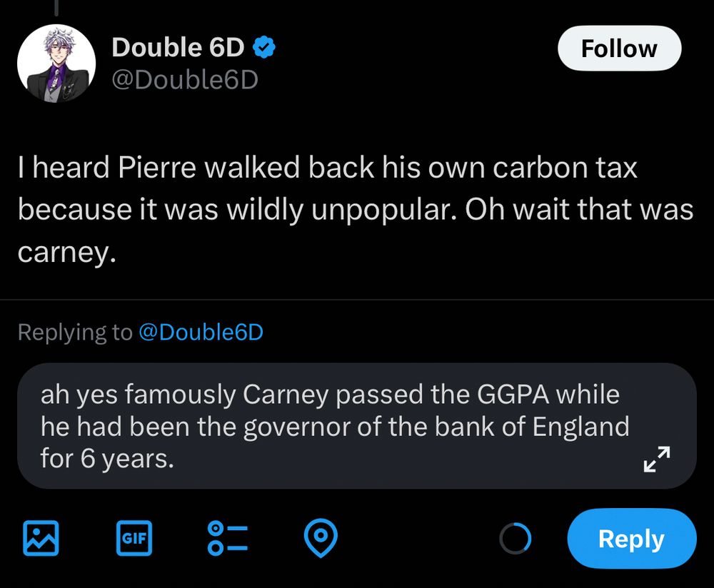Screen dimensions: 714x588
Task: Click the character count progress circle
Action: [x=515, y=539]
